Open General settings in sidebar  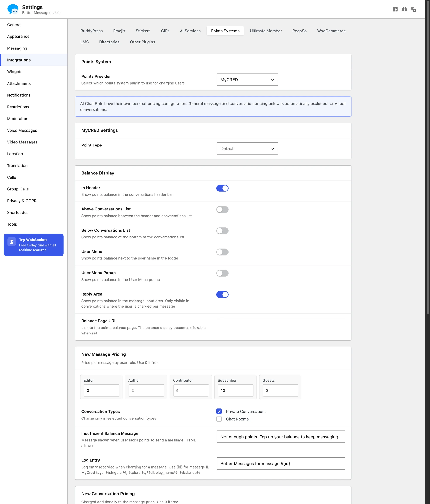coord(34,25)
